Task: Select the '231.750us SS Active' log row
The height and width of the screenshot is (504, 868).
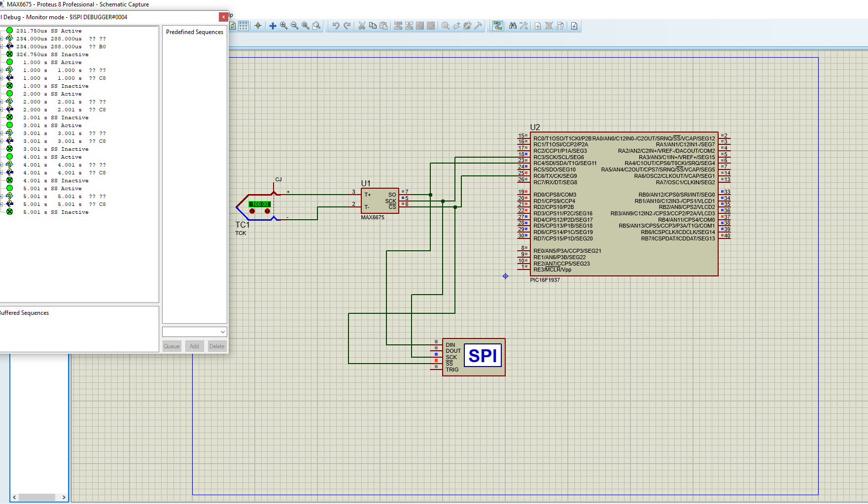Action: (49, 31)
